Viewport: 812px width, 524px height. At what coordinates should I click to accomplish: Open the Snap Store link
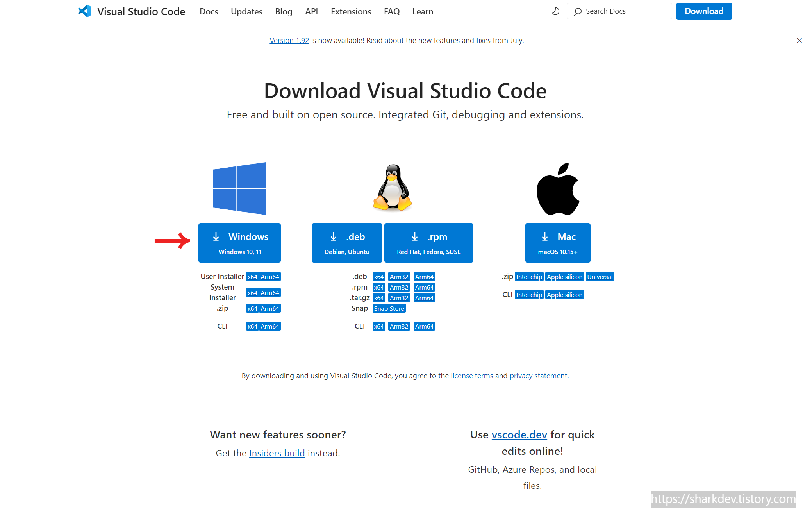point(389,308)
